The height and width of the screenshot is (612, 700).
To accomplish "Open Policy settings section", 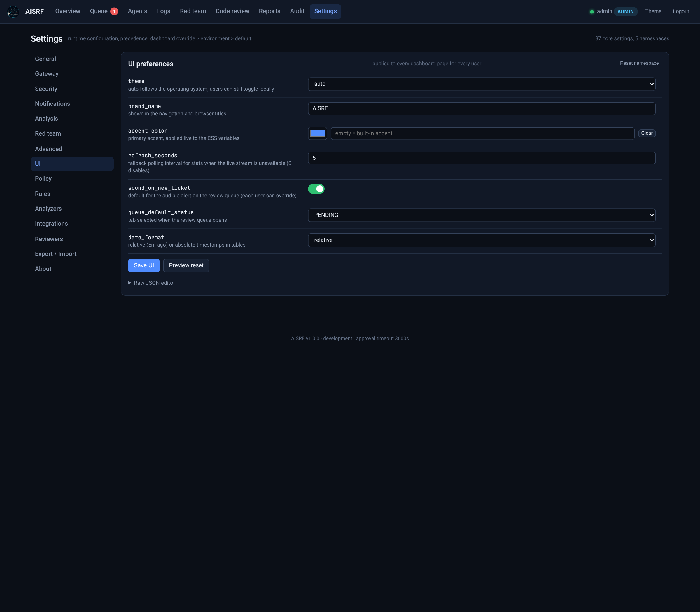I will (72, 179).
